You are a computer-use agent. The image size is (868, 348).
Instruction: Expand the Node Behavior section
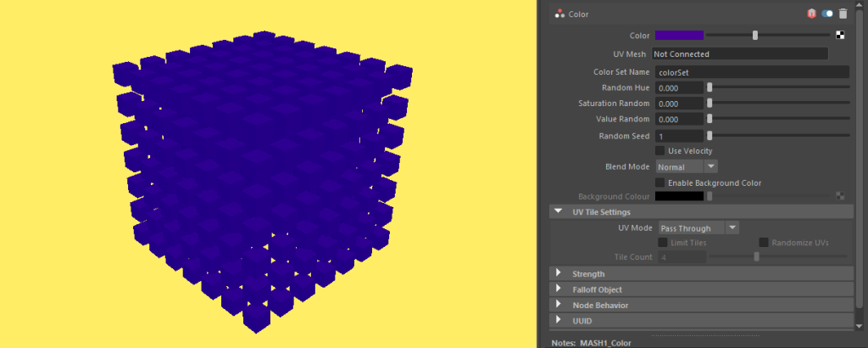coord(559,305)
